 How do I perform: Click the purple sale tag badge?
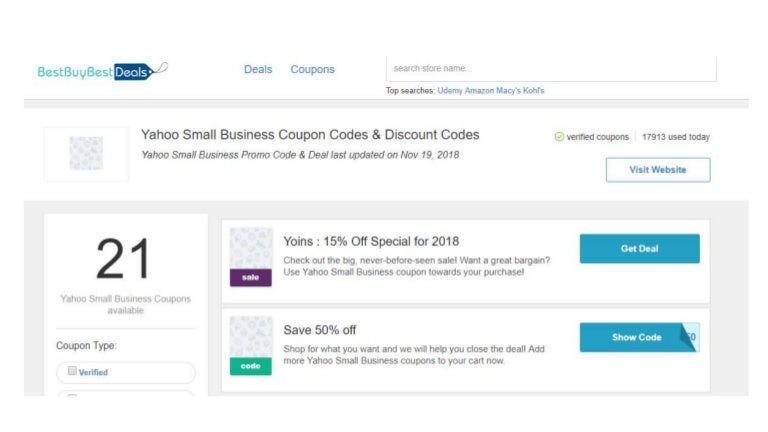pos(251,277)
